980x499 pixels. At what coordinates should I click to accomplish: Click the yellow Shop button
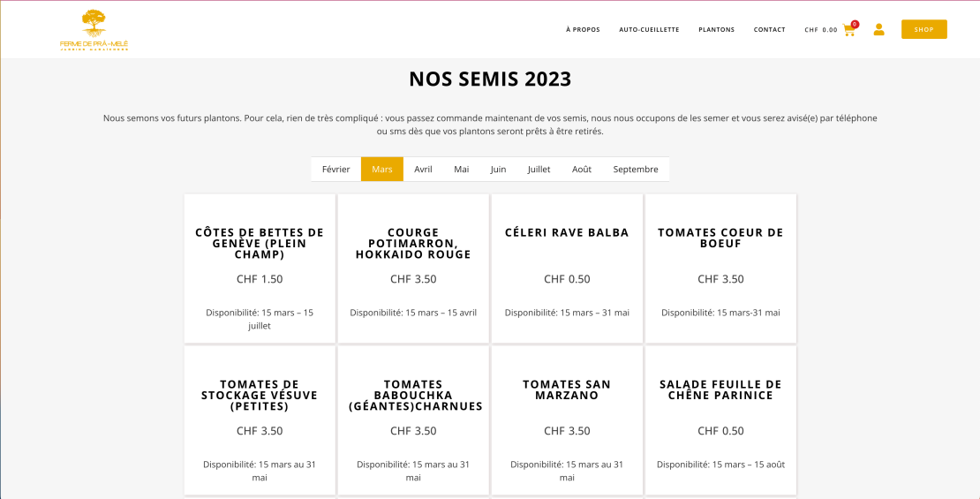point(923,29)
